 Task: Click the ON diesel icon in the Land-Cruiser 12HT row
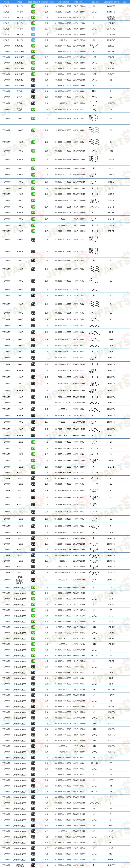tap(33, 825)
